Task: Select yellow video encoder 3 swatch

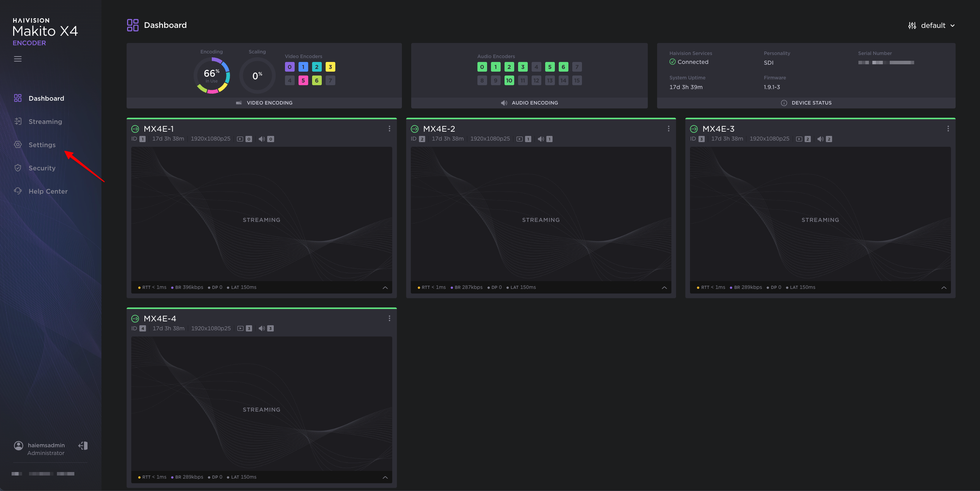Action: pyautogui.click(x=330, y=67)
